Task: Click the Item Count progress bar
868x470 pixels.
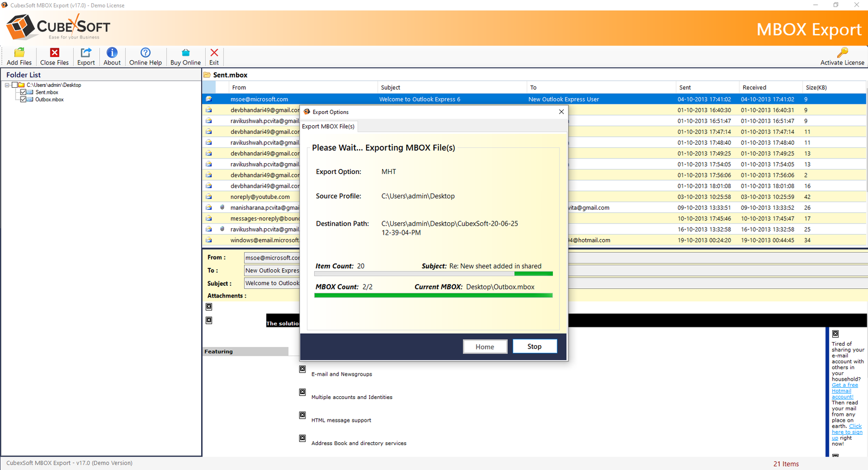Action: [x=433, y=274]
